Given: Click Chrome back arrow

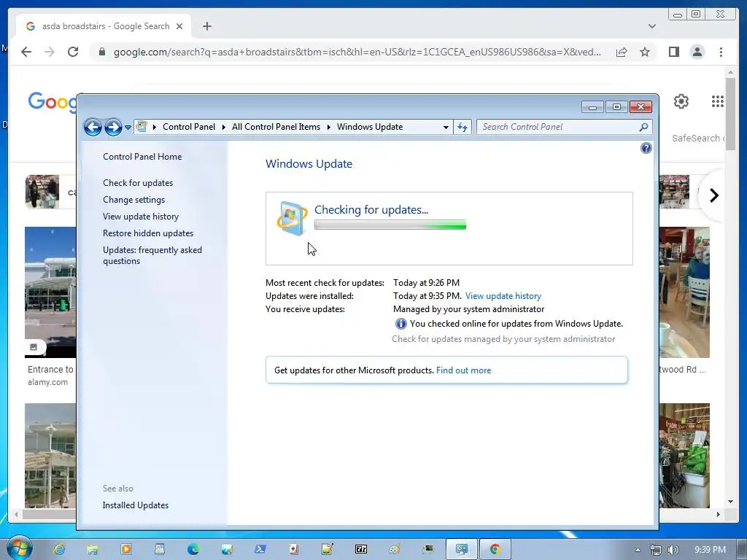Looking at the screenshot, I should point(26,52).
